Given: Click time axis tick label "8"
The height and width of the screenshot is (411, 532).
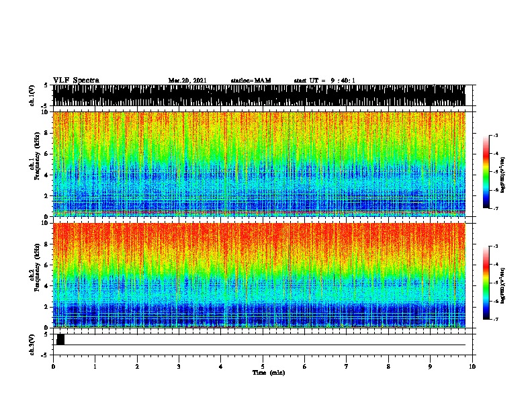Looking at the screenshot, I should pos(388,367).
